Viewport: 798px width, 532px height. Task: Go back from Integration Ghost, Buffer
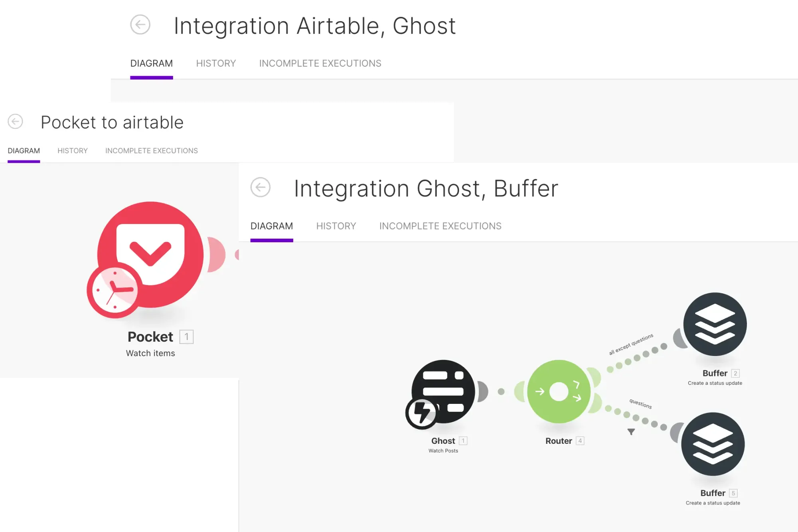[x=261, y=187]
